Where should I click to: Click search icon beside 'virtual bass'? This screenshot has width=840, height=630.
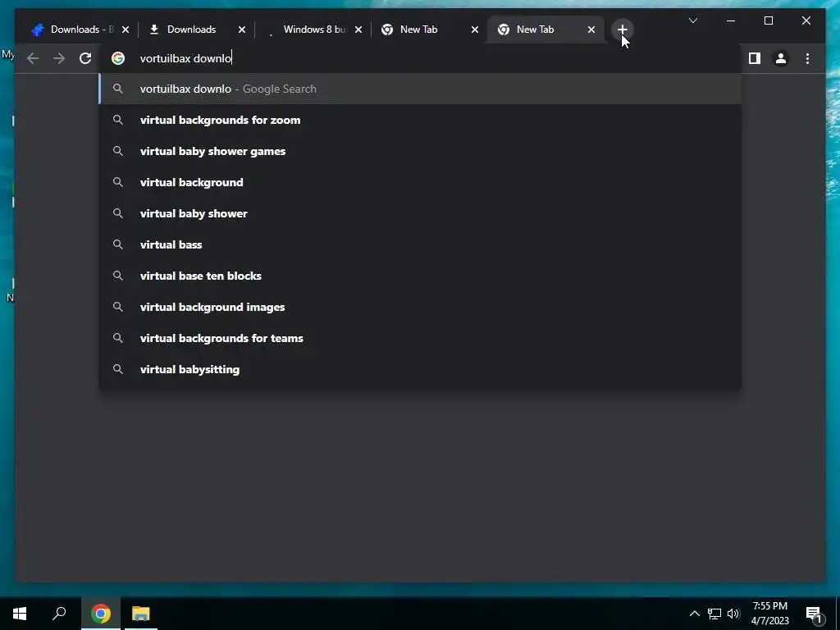coord(118,244)
